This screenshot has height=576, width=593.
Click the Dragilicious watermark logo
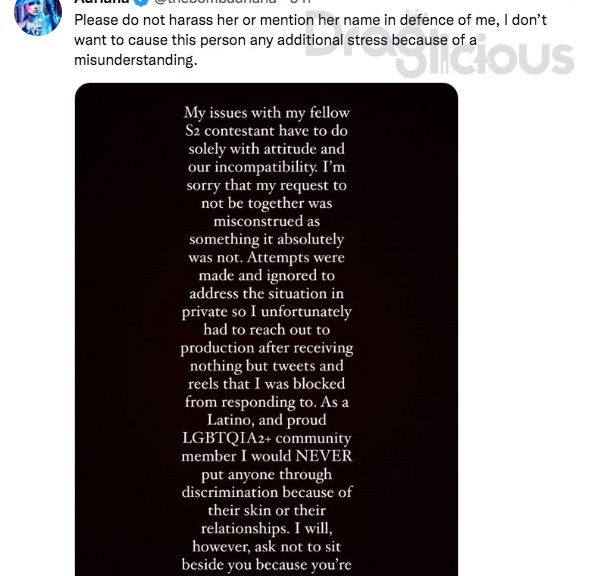point(440,43)
